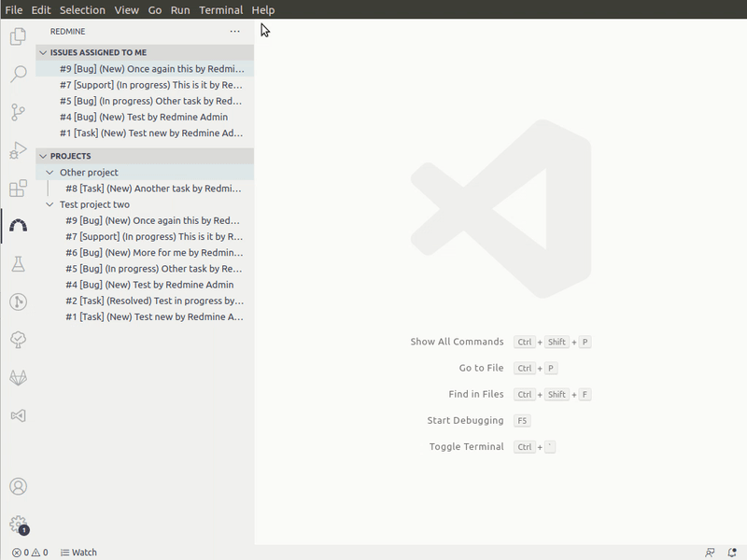
Task: Open the Manage gear icon
Action: point(18,525)
